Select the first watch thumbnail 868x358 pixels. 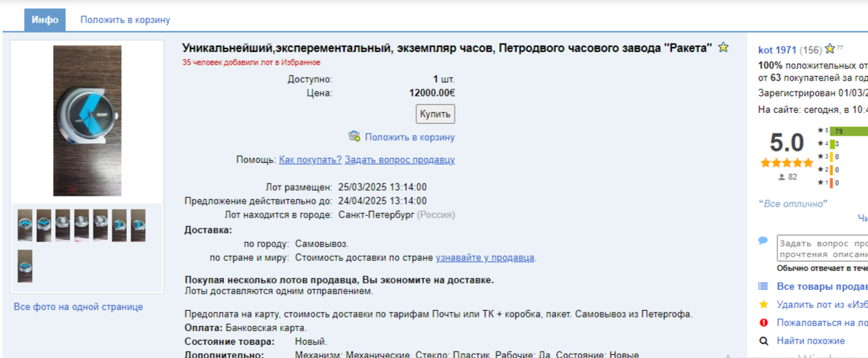point(25,225)
